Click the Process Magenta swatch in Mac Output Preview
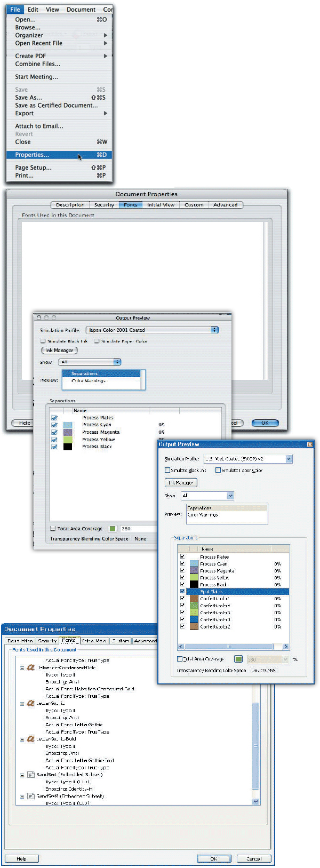This screenshot has width=320, height=868. click(68, 432)
